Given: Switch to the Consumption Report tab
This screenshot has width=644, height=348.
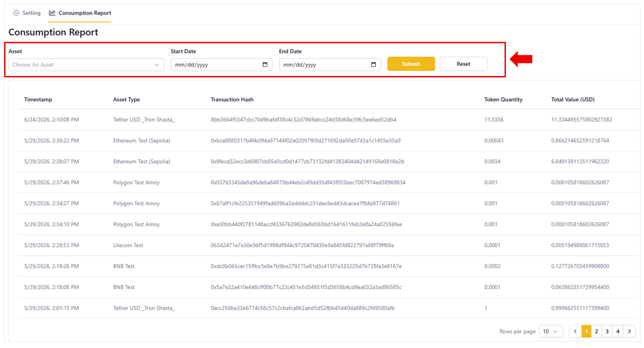Looking at the screenshot, I should (x=80, y=13).
